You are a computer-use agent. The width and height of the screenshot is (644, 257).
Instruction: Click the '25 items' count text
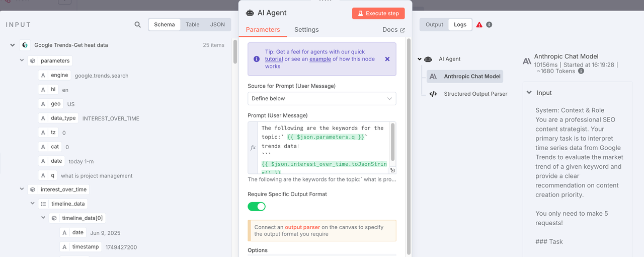tap(214, 45)
